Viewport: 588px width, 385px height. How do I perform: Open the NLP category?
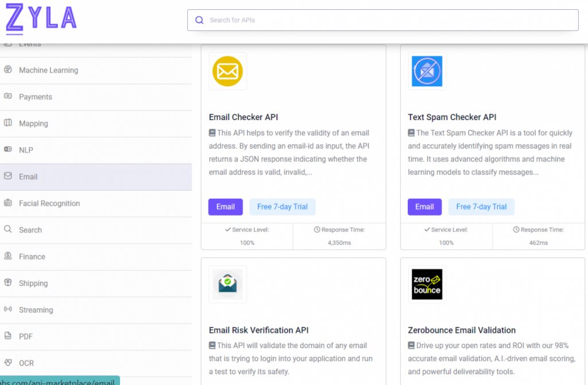click(96, 150)
